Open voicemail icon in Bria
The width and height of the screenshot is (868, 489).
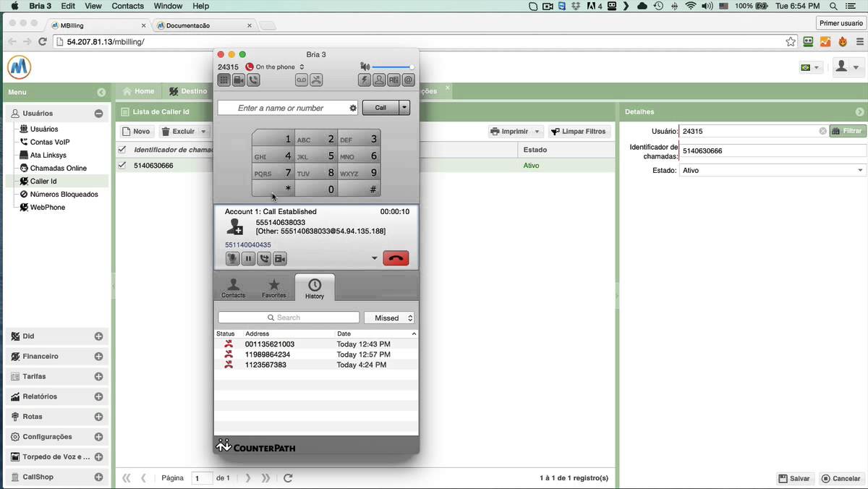click(302, 80)
